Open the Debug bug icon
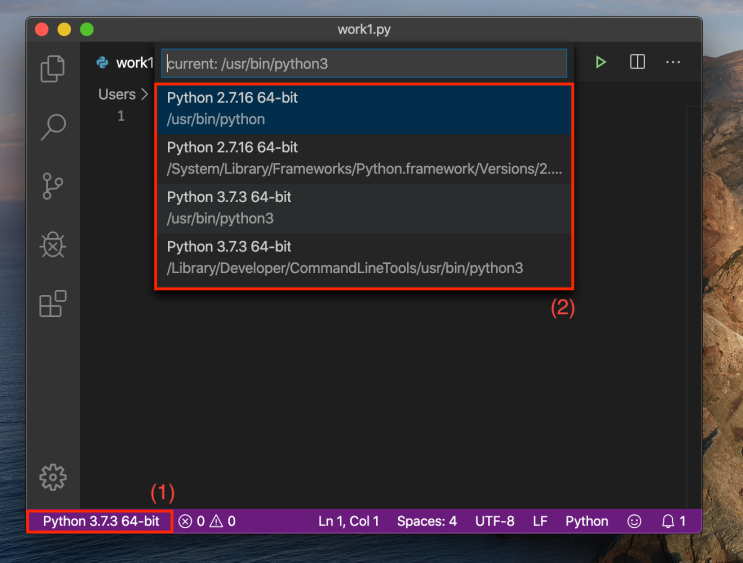The width and height of the screenshot is (743, 563). (53, 245)
